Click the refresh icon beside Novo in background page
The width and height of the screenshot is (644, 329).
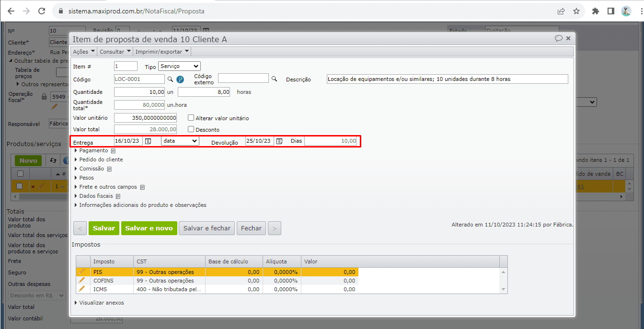click(53, 161)
